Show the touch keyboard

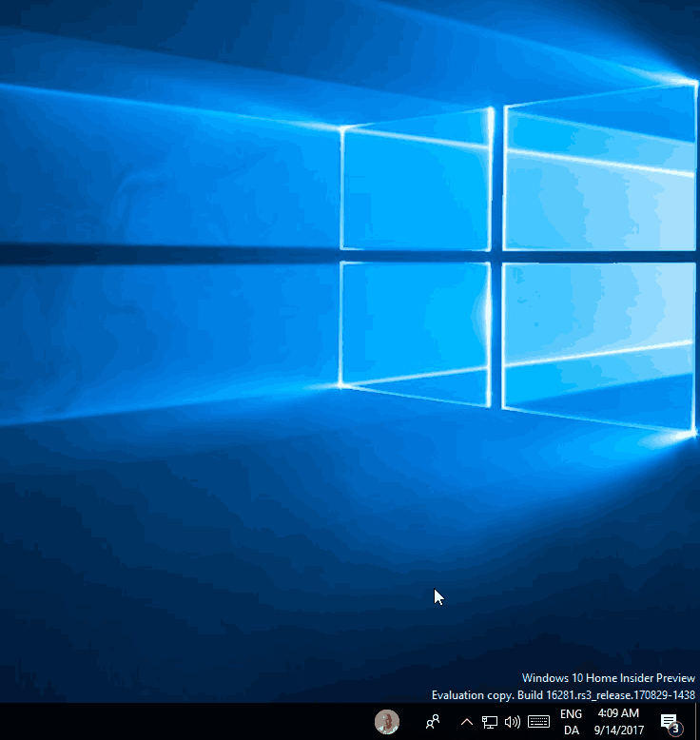[x=538, y=722]
